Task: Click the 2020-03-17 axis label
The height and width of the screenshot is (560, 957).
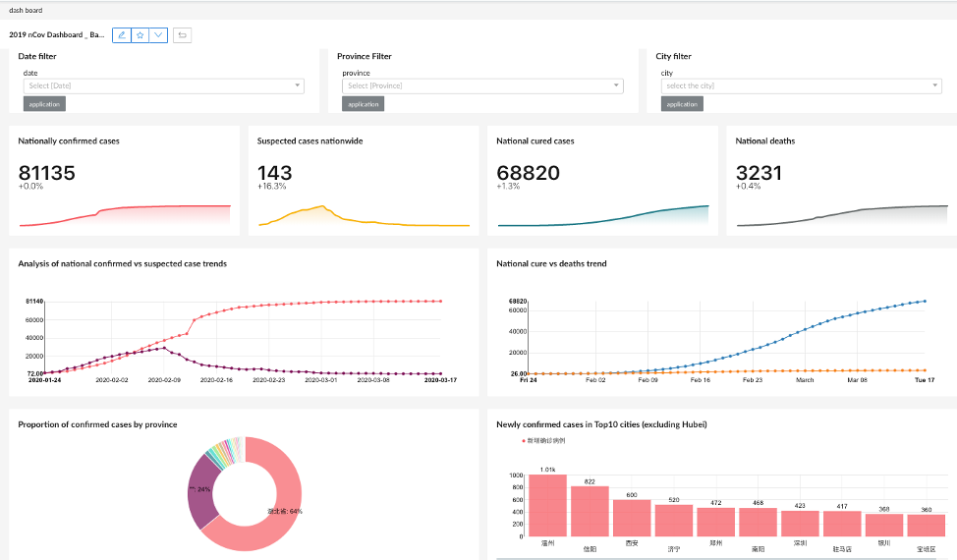Action: pos(440,380)
